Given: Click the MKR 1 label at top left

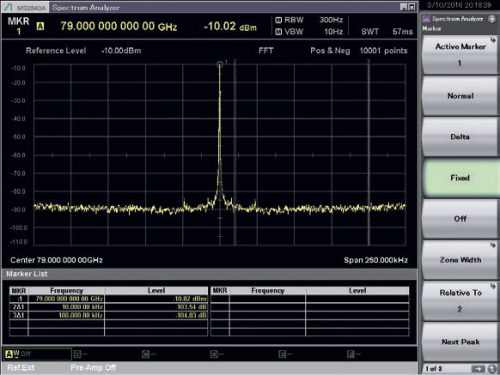Looking at the screenshot, I should [x=19, y=26].
